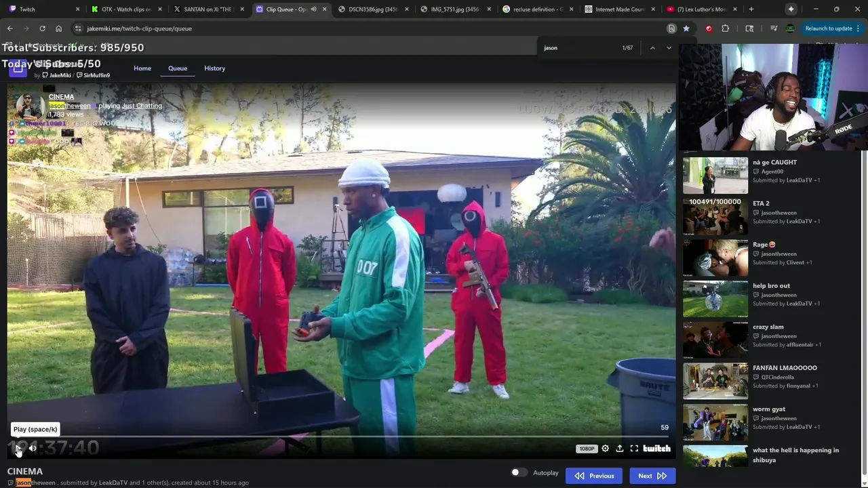
Task: Skip to the Next clip
Action: pyautogui.click(x=652, y=476)
